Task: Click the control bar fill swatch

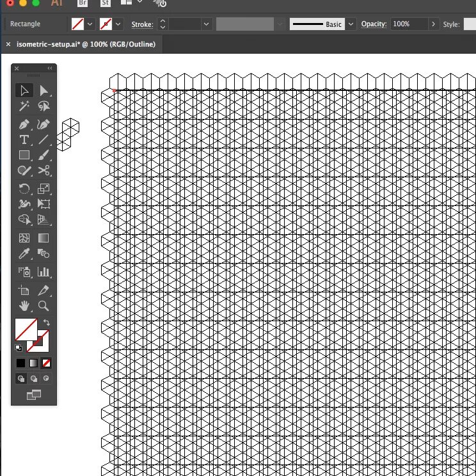Action: 77,24
